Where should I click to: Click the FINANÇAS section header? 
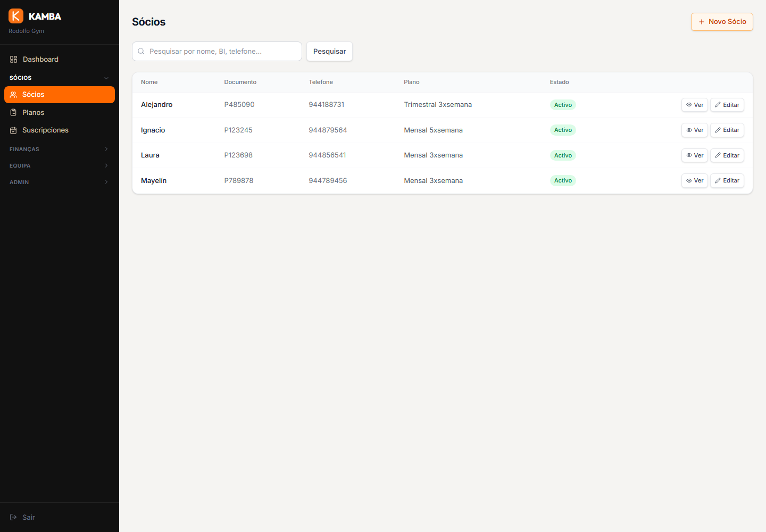pyautogui.click(x=60, y=149)
